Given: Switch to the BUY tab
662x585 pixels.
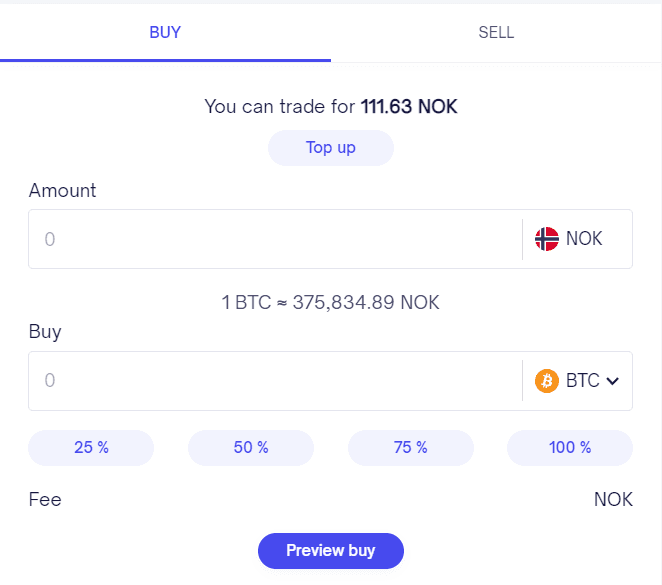Looking at the screenshot, I should (x=165, y=32).
